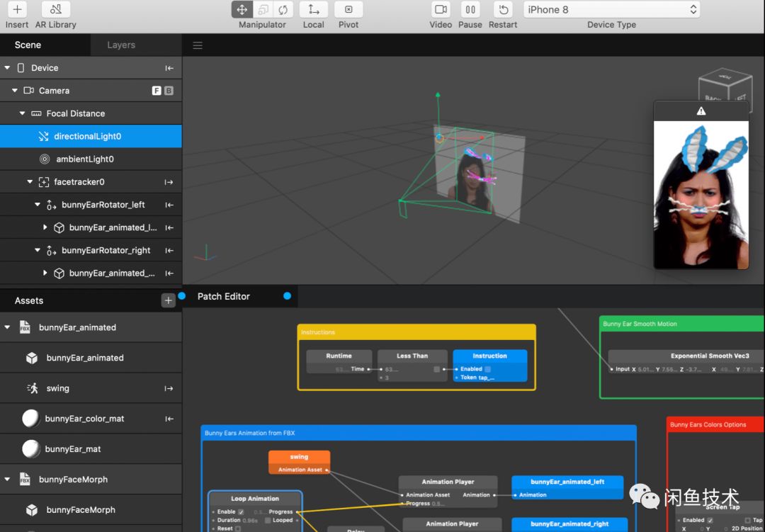Expand the bunnyEar_animated_l... object under bunnyEarRotator_left
765x532 pixels.
pyautogui.click(x=45, y=227)
